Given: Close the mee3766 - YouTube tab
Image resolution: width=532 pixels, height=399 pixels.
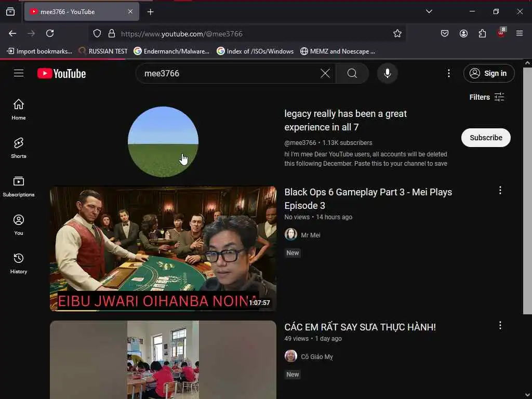Looking at the screenshot, I should pos(130,11).
